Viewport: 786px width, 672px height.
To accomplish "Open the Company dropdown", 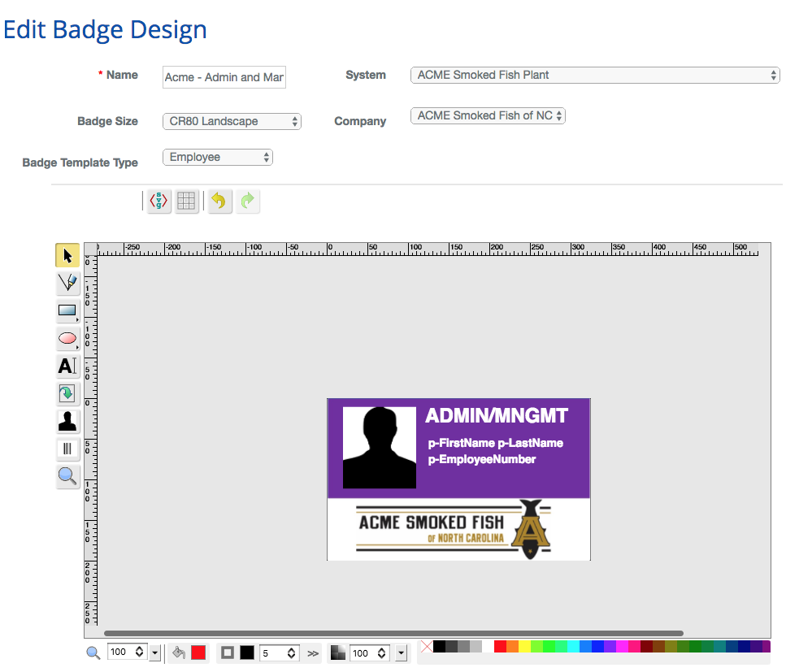I will coord(488,115).
